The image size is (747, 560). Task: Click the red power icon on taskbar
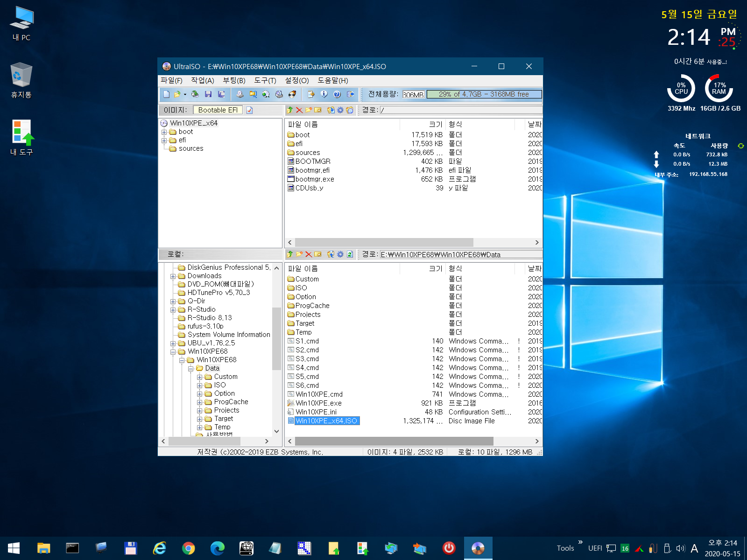point(449,548)
